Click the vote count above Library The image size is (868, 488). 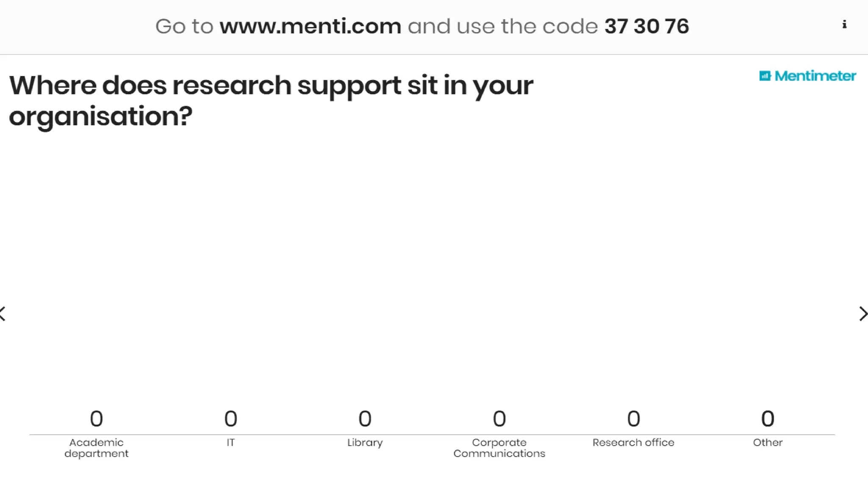[x=365, y=419]
